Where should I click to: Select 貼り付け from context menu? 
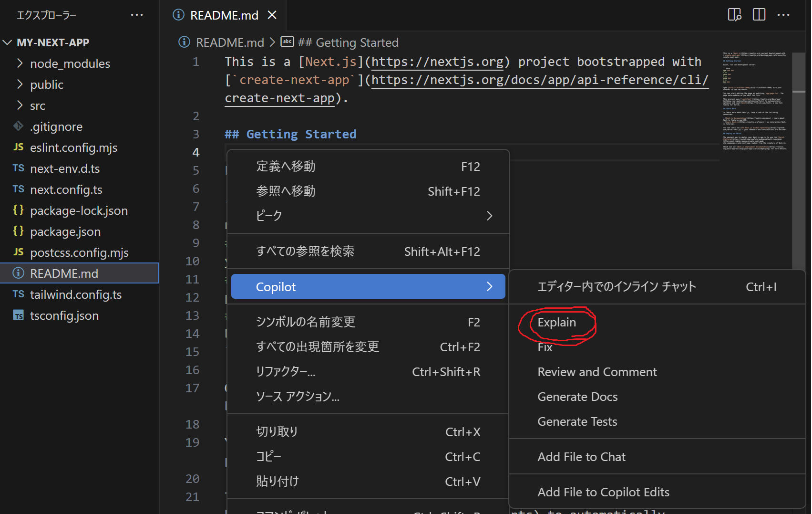tap(368, 482)
